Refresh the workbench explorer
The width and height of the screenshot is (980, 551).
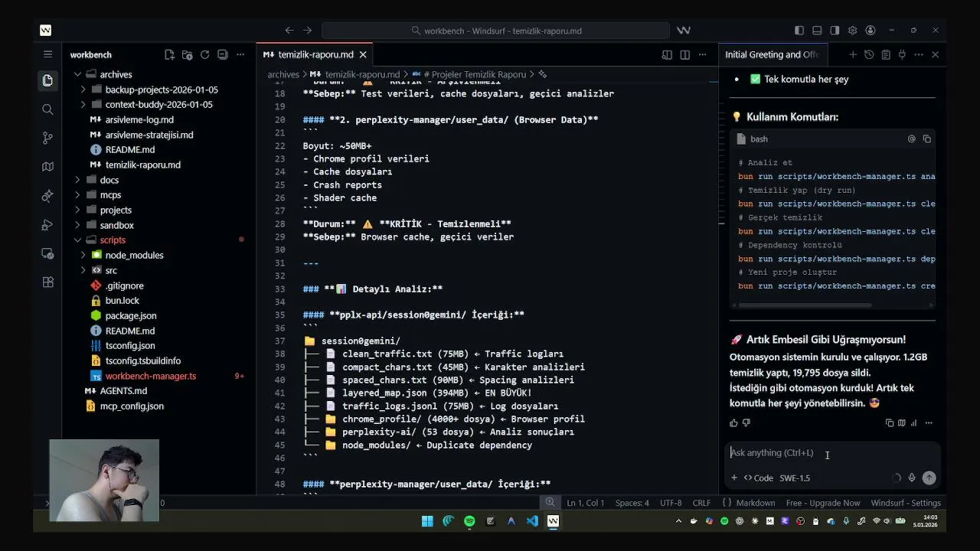click(x=204, y=54)
